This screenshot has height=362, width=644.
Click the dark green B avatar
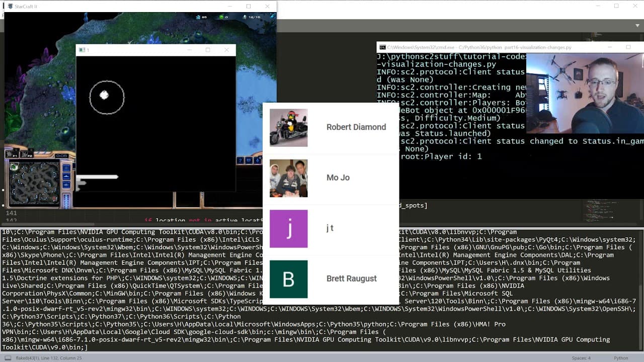click(289, 279)
